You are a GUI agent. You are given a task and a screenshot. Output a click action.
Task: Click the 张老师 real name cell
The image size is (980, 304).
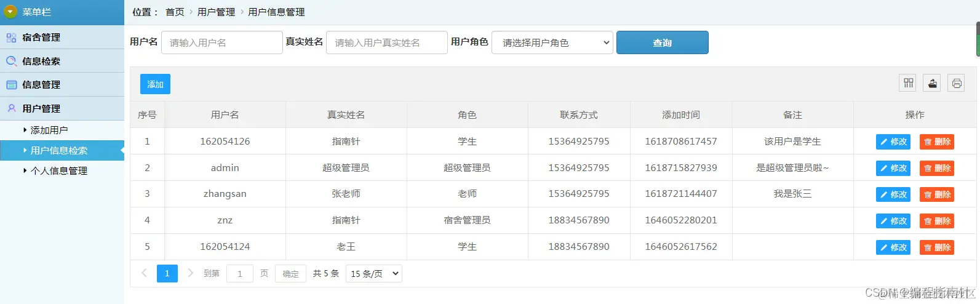pos(346,194)
